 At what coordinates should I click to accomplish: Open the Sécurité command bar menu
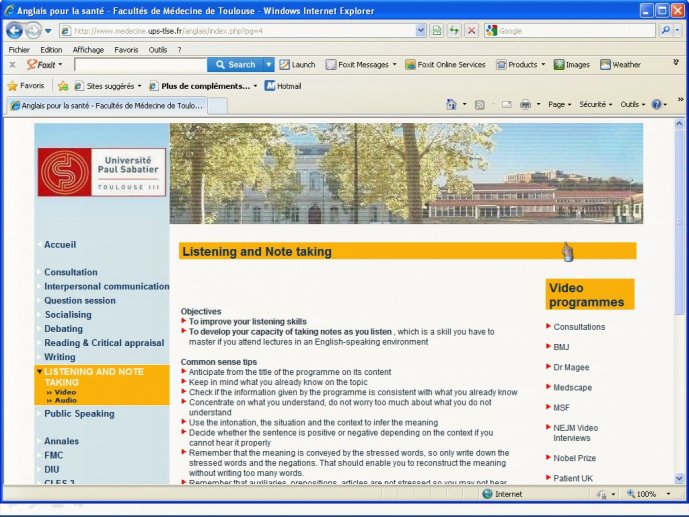point(595,105)
